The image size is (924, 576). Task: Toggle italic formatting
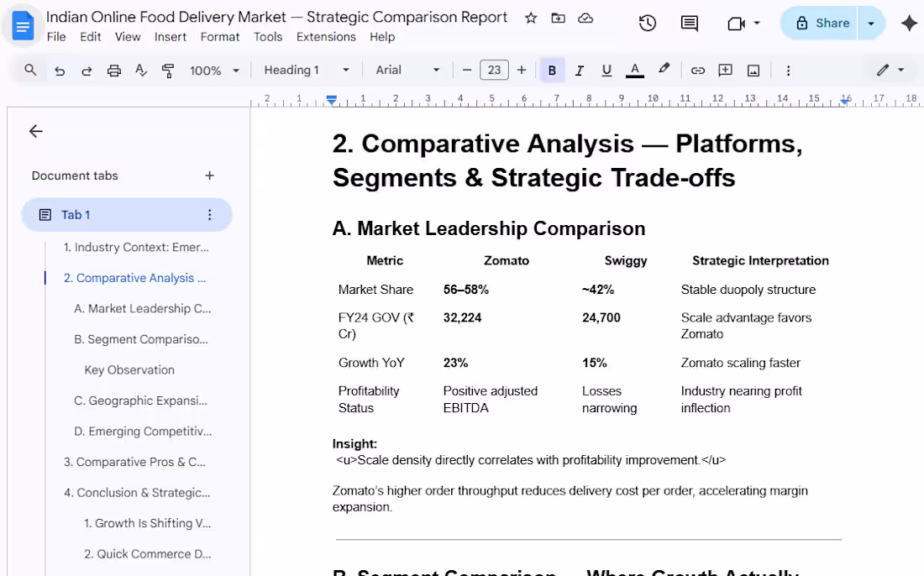580,71
